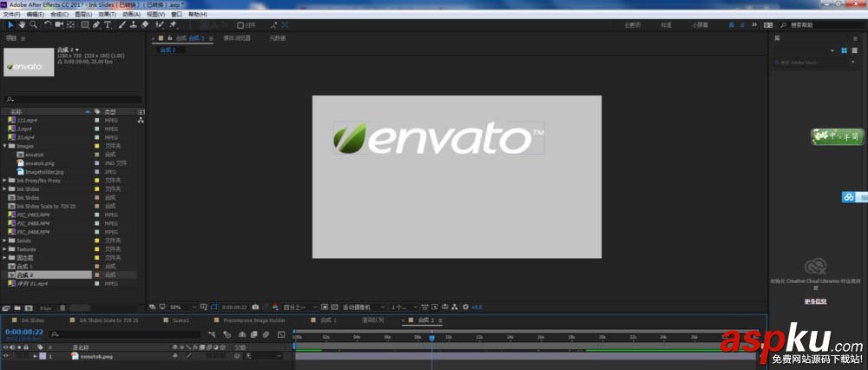Image resolution: width=868 pixels, height=370 pixels.
Task: Open the 文件(F) menu
Action: pyautogui.click(x=11, y=14)
